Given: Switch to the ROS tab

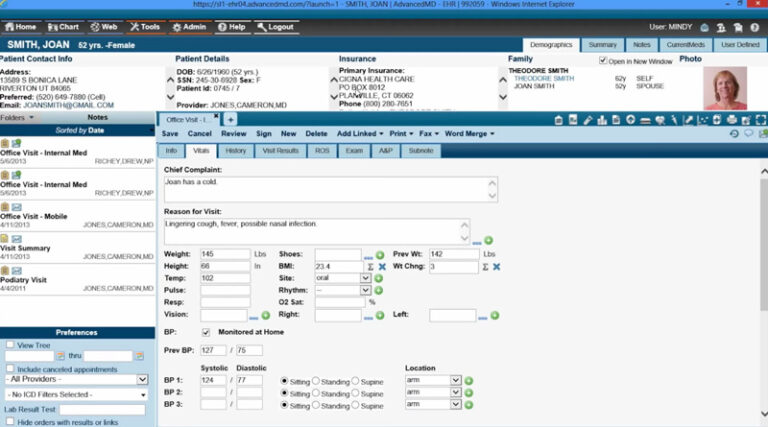Looking at the screenshot, I should 322,151.
